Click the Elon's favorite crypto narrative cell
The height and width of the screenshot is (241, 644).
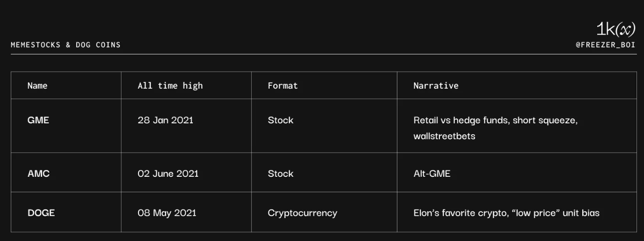click(x=506, y=213)
